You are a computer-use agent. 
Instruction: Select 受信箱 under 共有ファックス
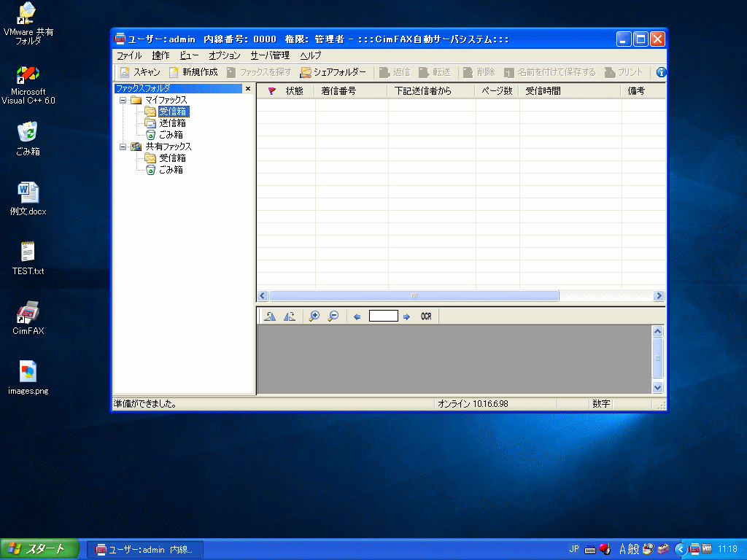click(x=172, y=158)
